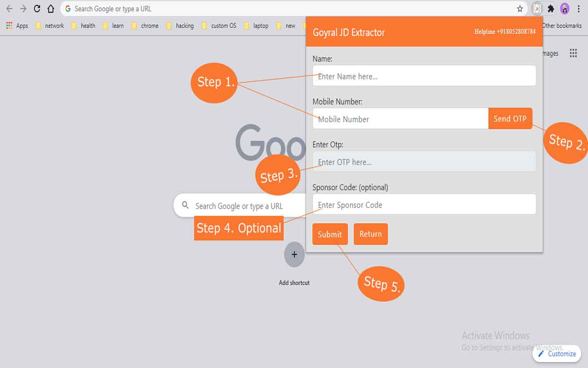The image size is (588, 368).
Task: Click the Mobile Number: label
Action: point(337,102)
